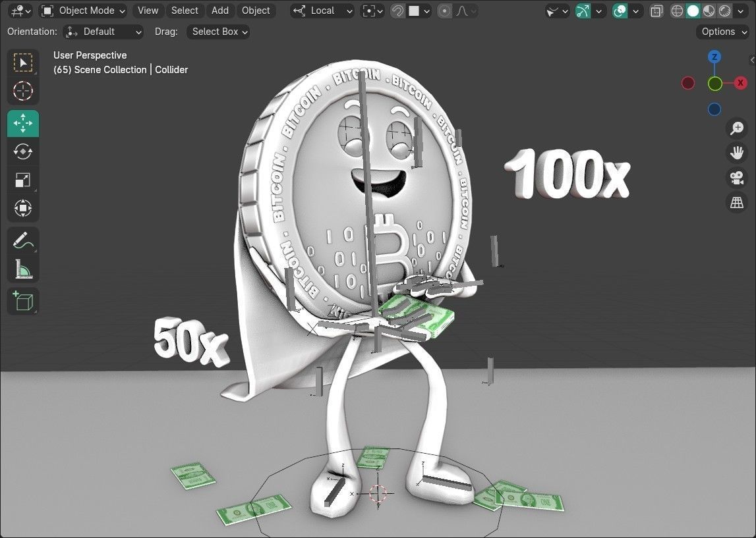Click the green Y axis on gizmo
The height and width of the screenshot is (538, 756).
click(715, 84)
